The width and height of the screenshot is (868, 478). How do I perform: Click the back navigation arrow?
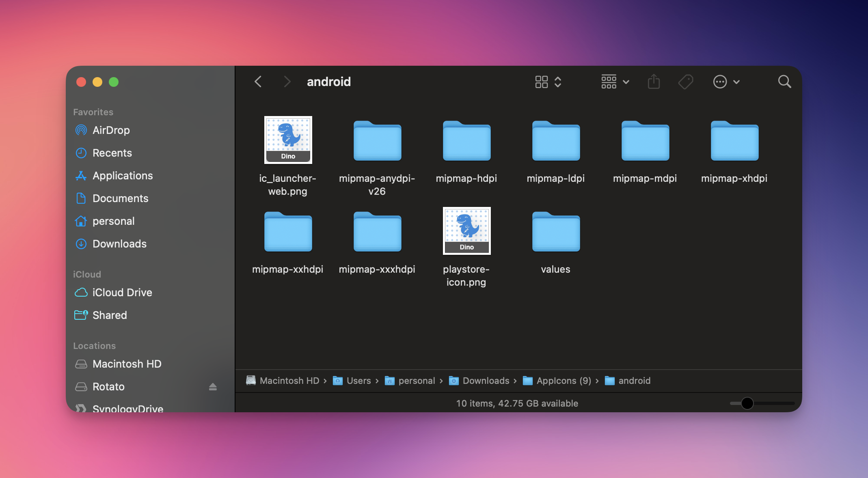[258, 82]
